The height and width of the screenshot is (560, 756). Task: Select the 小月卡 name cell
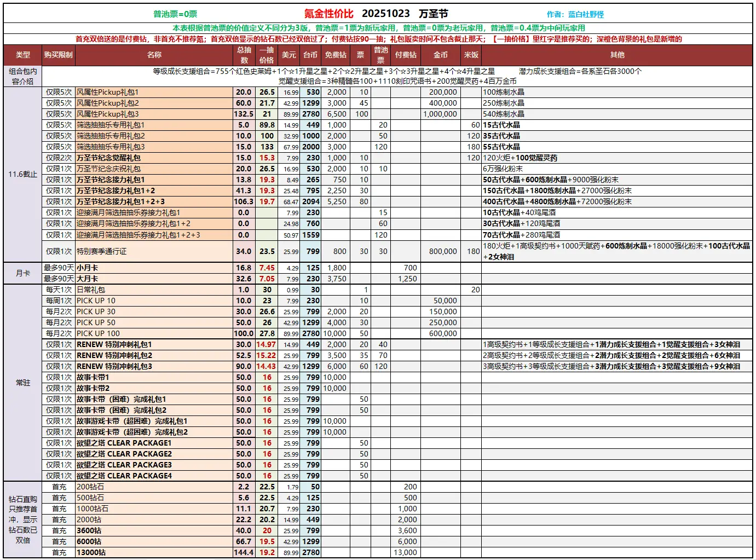pos(88,268)
